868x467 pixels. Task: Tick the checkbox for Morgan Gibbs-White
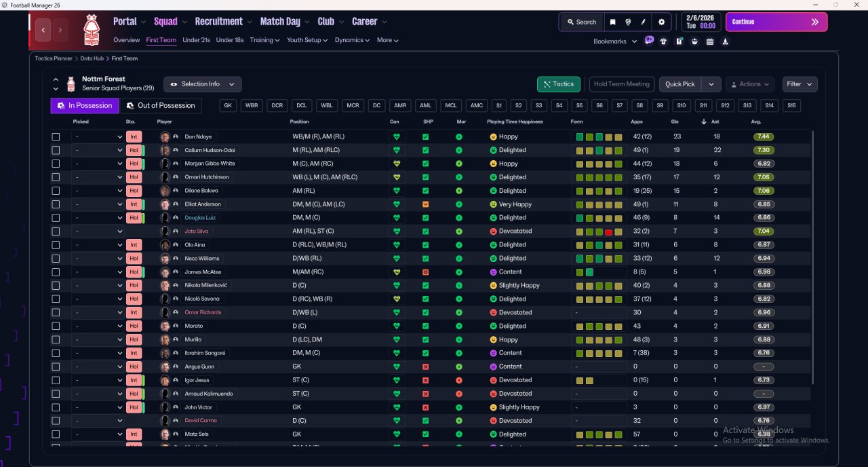pos(56,164)
